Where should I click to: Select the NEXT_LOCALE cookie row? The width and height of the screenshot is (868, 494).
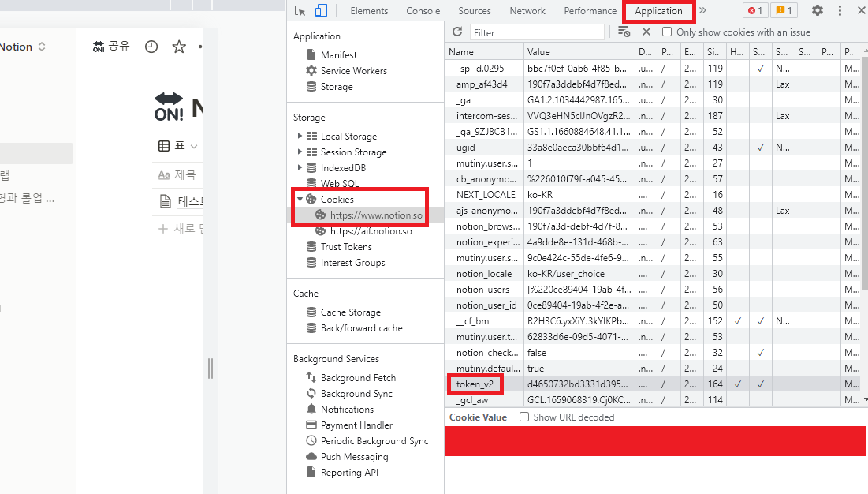click(x=654, y=194)
